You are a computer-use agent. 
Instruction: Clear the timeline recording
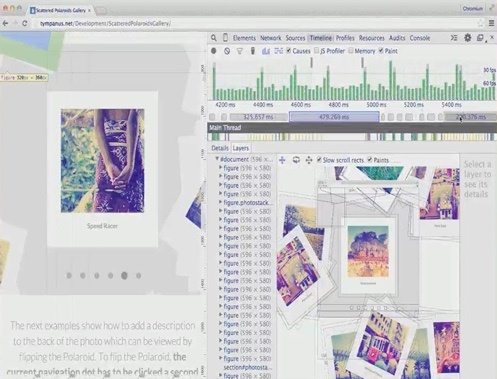(227, 51)
